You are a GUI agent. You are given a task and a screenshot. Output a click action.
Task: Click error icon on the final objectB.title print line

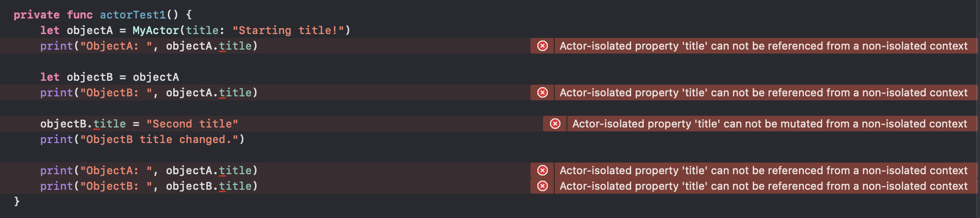[x=542, y=186]
